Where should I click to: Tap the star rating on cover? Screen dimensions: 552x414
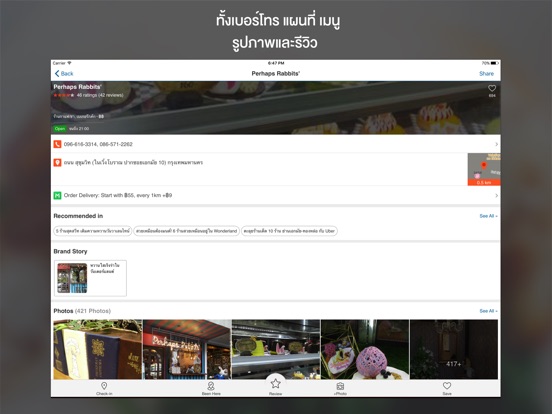point(64,95)
